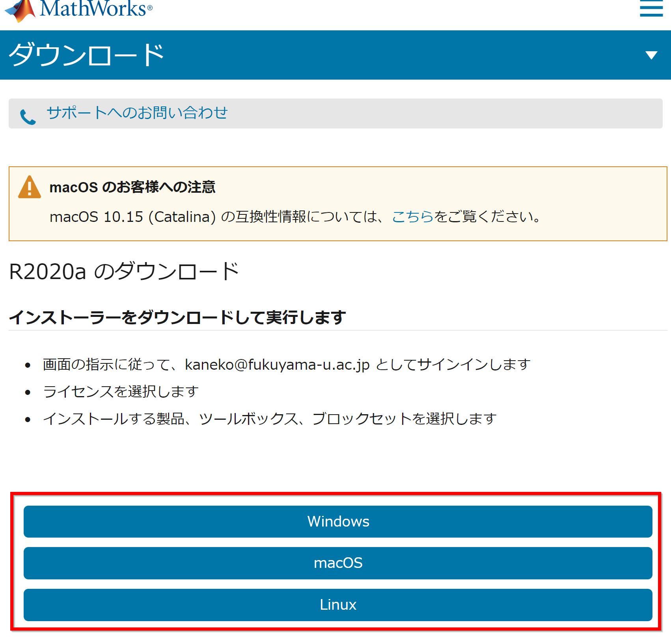Open サポートへのお問い合わせ link
This screenshot has width=671, height=644.
(x=137, y=113)
